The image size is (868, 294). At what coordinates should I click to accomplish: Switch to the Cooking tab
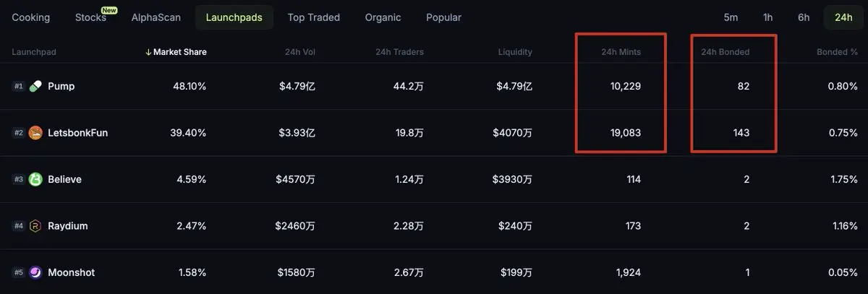coord(31,17)
